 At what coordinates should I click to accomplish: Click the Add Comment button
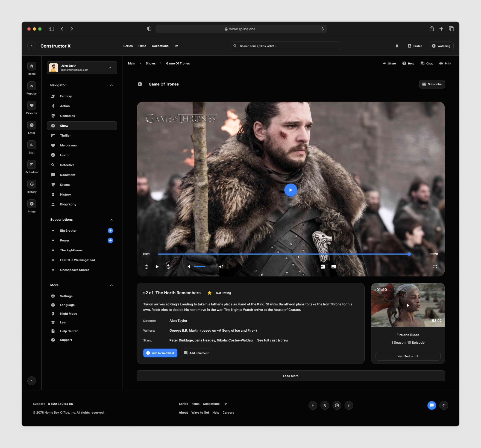click(196, 353)
